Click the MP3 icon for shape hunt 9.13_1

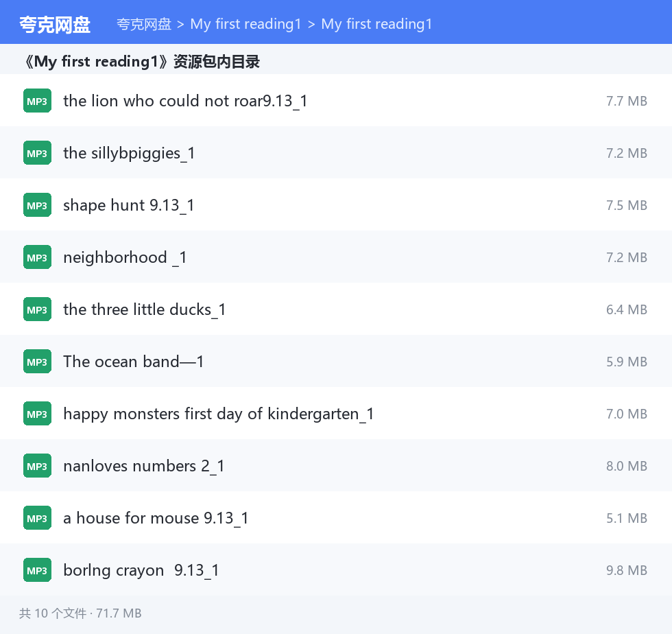pos(37,205)
